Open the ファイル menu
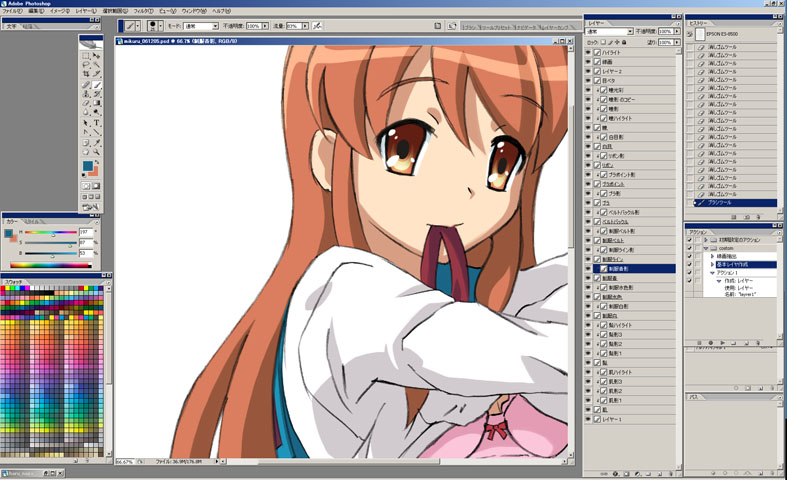The image size is (787, 480). click(12, 11)
